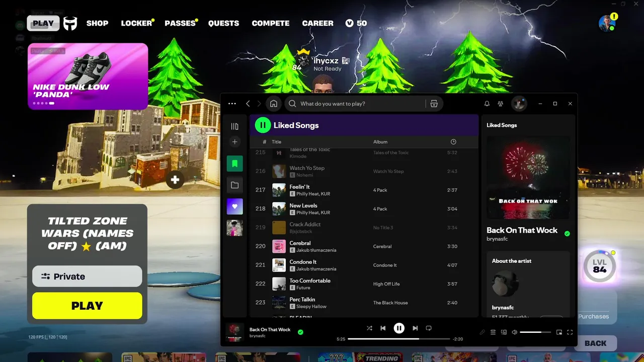644x362 pixels.
Task: Pause Liked Songs with the green button
Action: pyautogui.click(x=263, y=125)
